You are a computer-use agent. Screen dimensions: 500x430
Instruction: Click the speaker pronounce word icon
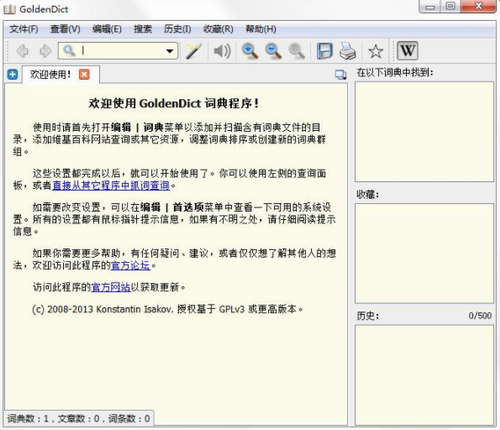click(222, 51)
